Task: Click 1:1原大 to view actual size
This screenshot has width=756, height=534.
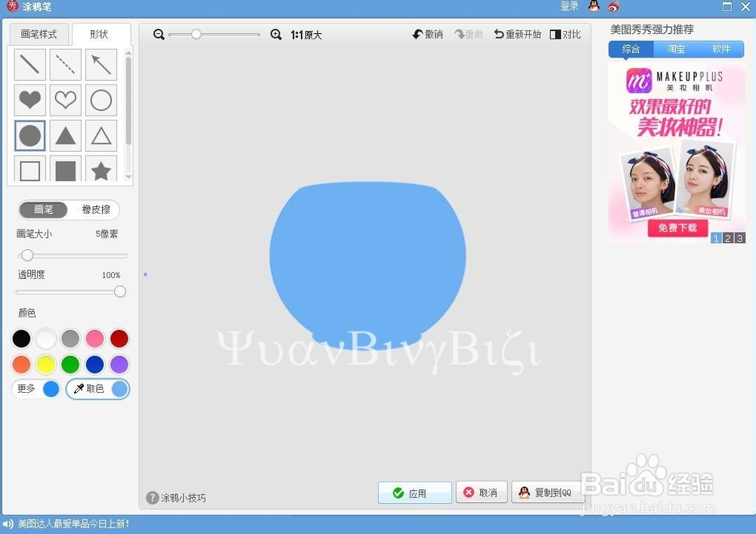Action: (x=305, y=34)
